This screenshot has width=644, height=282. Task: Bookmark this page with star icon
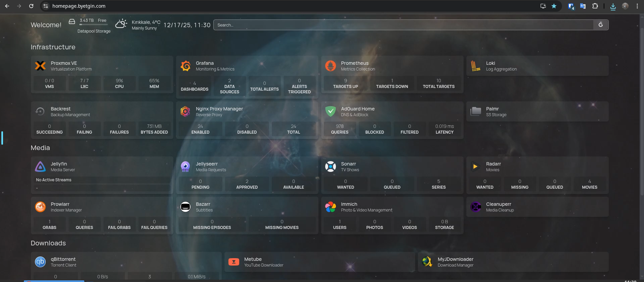click(554, 6)
